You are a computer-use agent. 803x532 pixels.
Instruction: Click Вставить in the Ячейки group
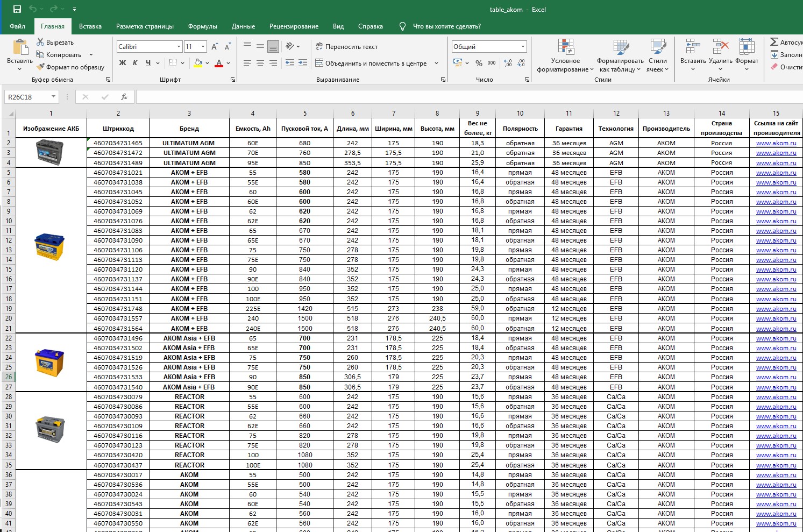click(x=693, y=55)
